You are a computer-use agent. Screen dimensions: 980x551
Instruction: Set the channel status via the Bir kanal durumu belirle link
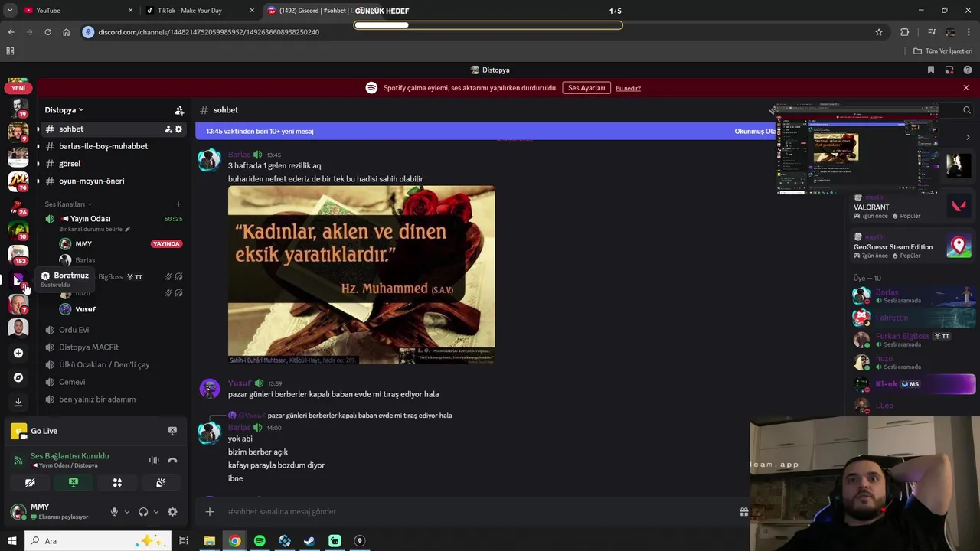[94, 230]
